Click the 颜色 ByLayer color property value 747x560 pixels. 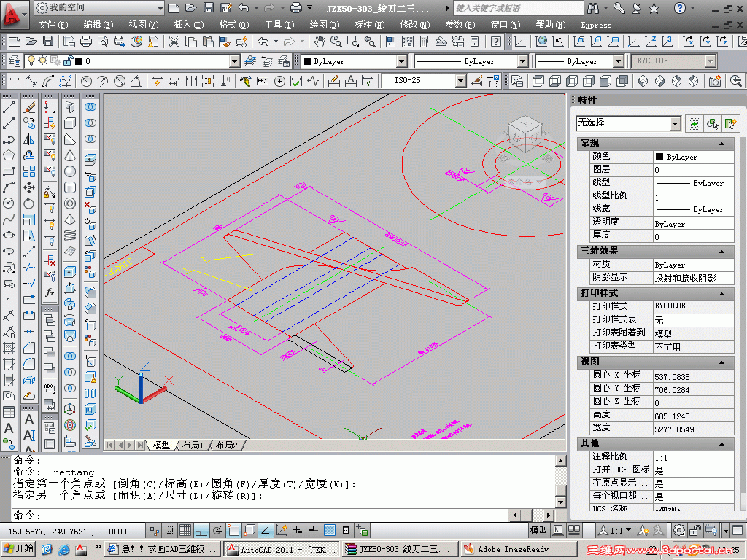693,157
